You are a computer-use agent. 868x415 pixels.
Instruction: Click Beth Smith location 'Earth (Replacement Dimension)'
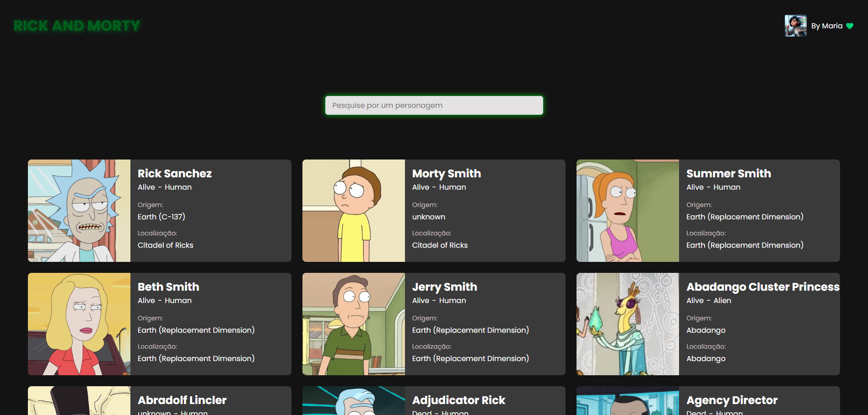click(x=196, y=358)
